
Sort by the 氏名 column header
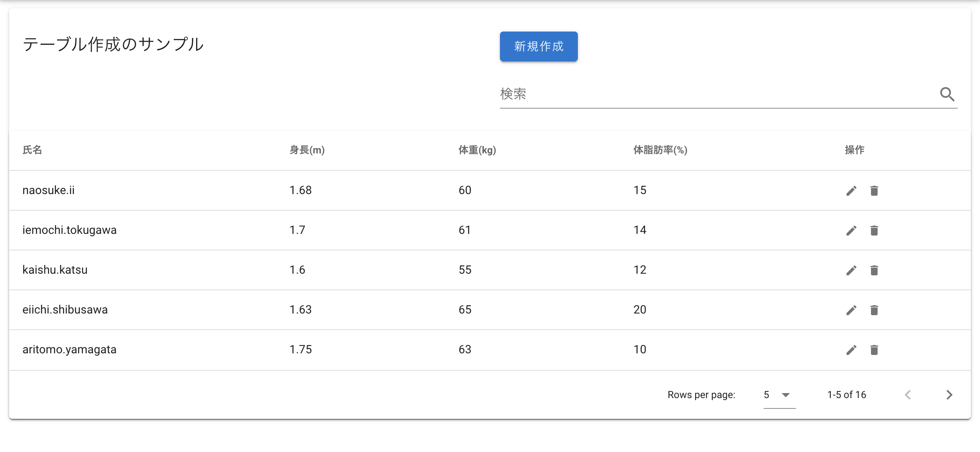coord(32,150)
